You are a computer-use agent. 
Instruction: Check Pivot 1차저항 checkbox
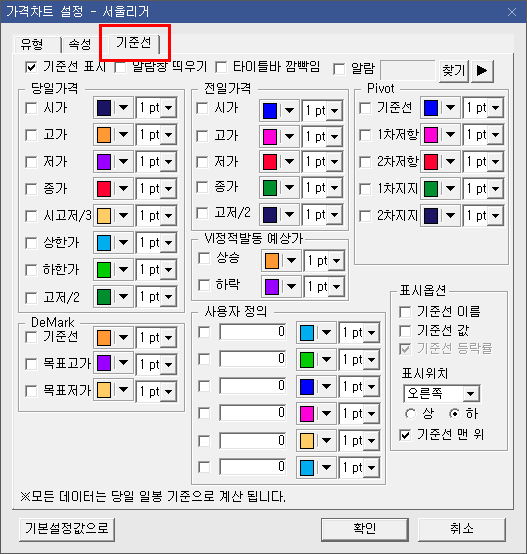[365, 135]
